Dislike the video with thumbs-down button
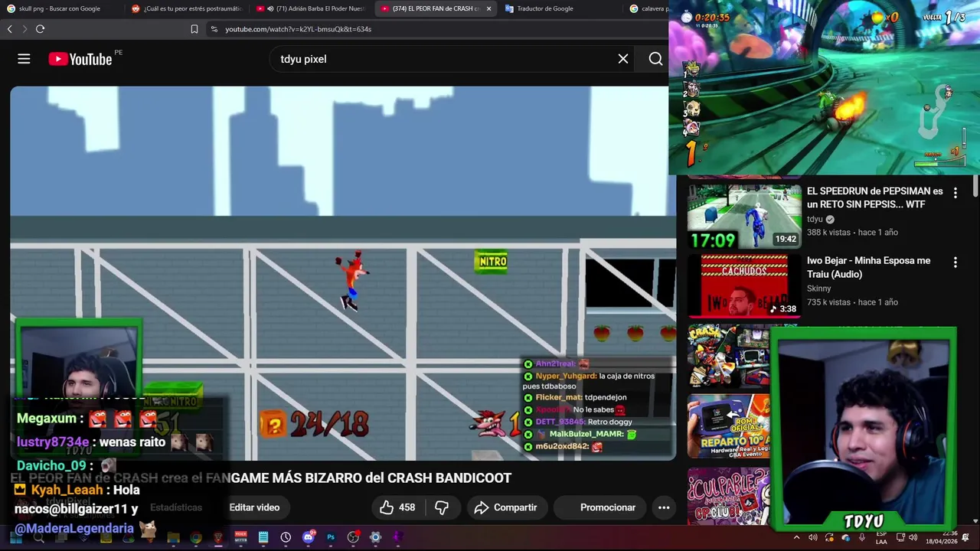Screen dimensions: 980x551 (442, 507)
